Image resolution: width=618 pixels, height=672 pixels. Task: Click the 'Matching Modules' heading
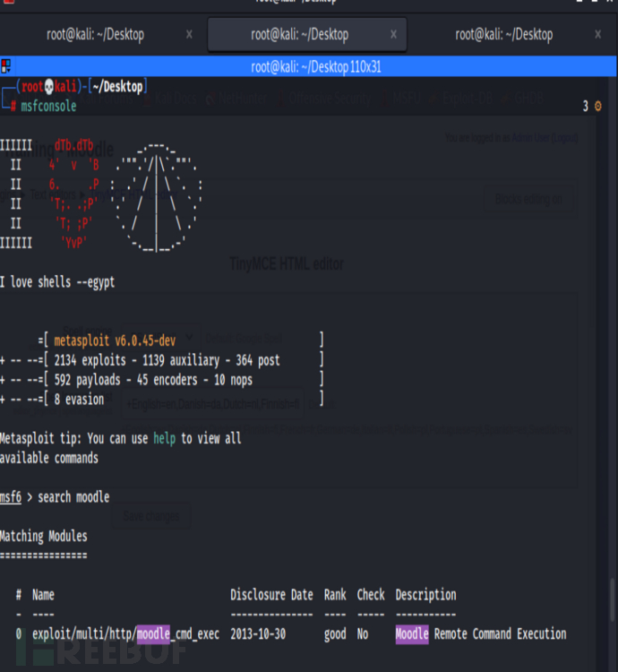coord(44,536)
